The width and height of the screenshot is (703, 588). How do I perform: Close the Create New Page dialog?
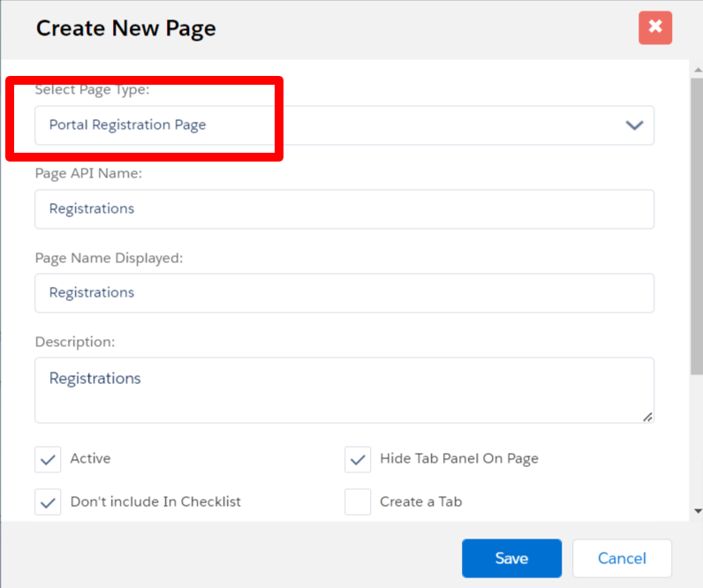coord(654,27)
